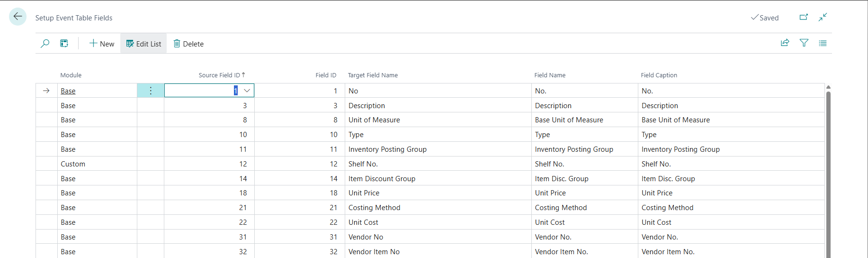Viewport: 868px width, 258px height.
Task: Open the search magnifier icon
Action: 45,44
